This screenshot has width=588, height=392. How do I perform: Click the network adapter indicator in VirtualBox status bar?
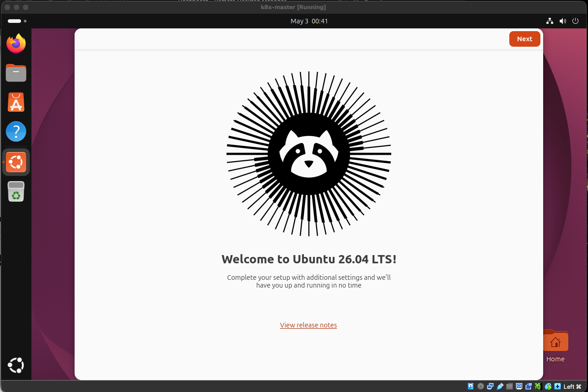(491, 387)
